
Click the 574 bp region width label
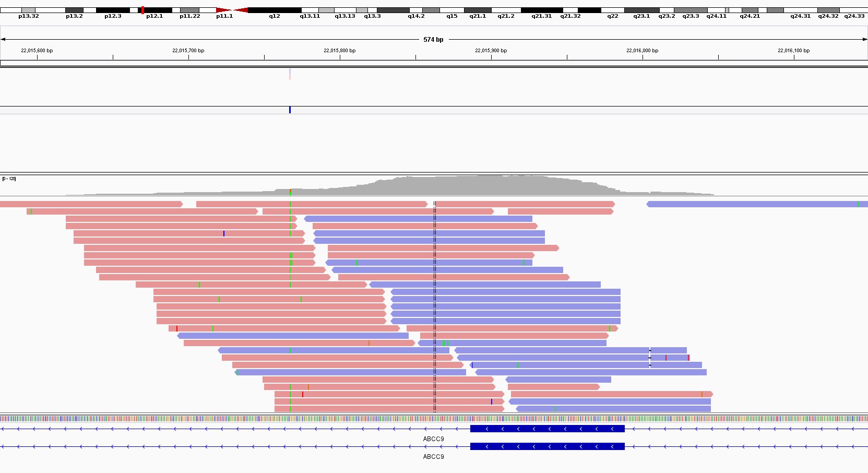(x=433, y=40)
